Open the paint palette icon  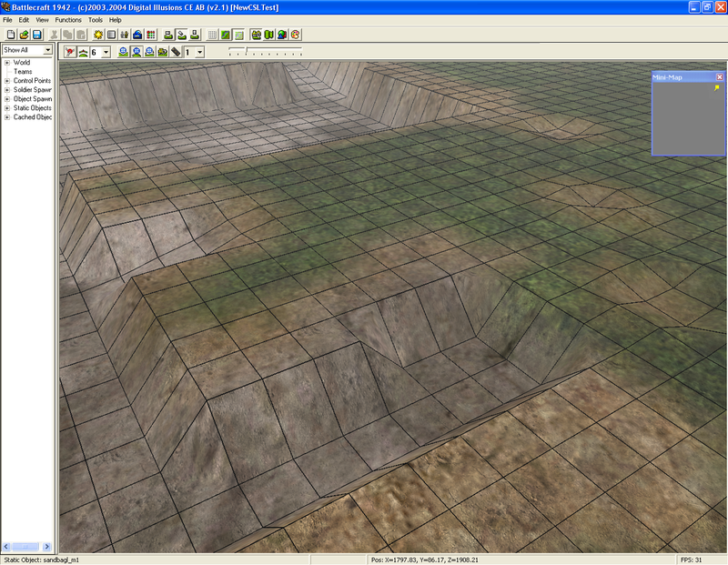[x=295, y=35]
